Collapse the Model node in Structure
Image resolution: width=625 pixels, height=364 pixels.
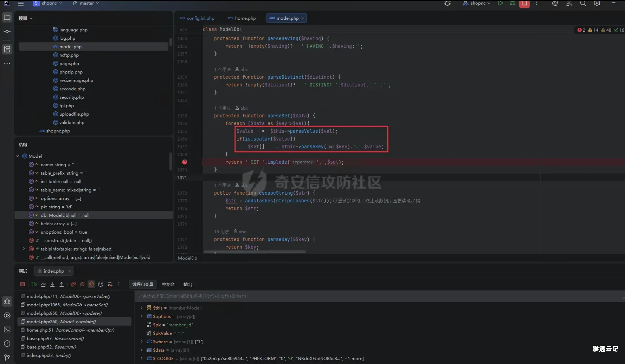pyautogui.click(x=17, y=156)
